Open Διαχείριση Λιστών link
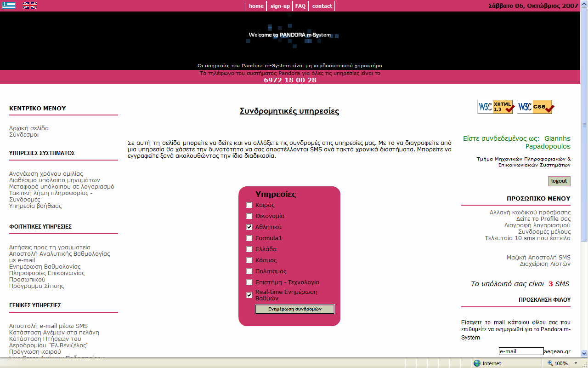 545,264
